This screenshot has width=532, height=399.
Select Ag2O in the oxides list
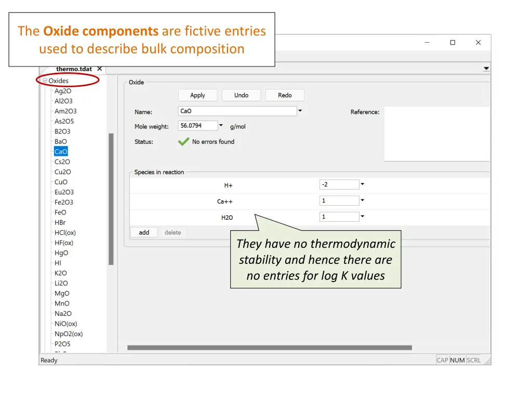[63, 91]
